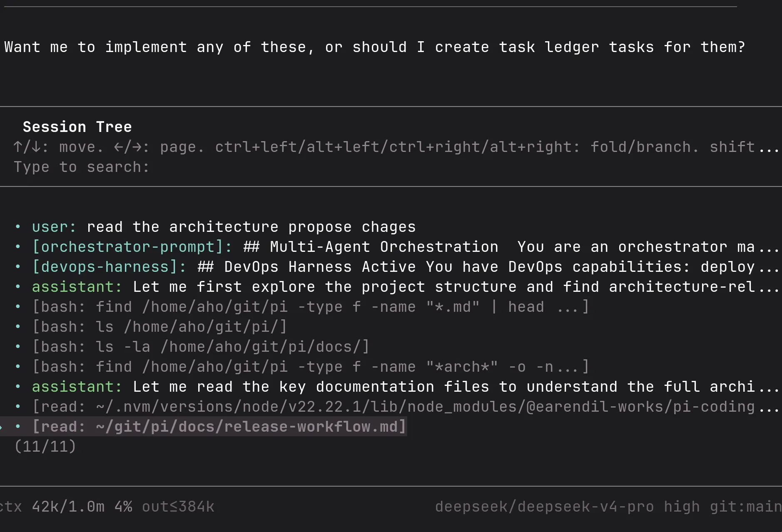Click the git:main branch indicator
782x532 pixels.
pyautogui.click(x=745, y=507)
